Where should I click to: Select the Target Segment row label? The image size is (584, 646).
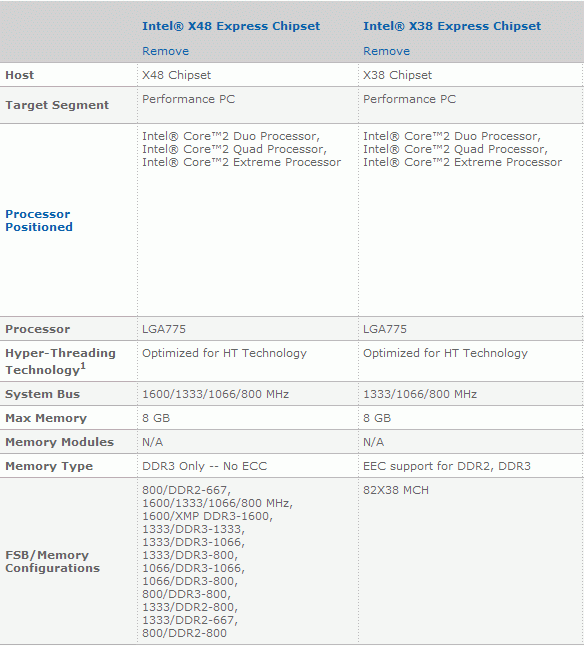tap(57, 105)
